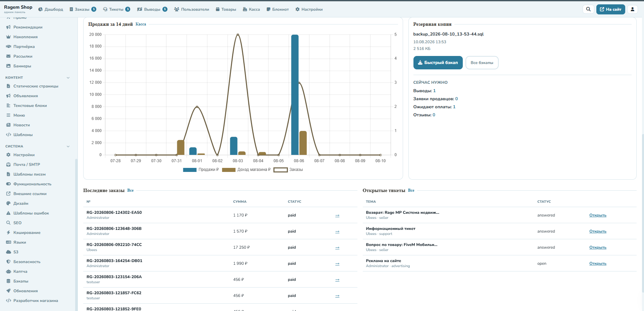This screenshot has width=644, height=311.
Task: Click ticket Вопрос по товару: FiveM Мобильн…
Action: tap(402, 245)
